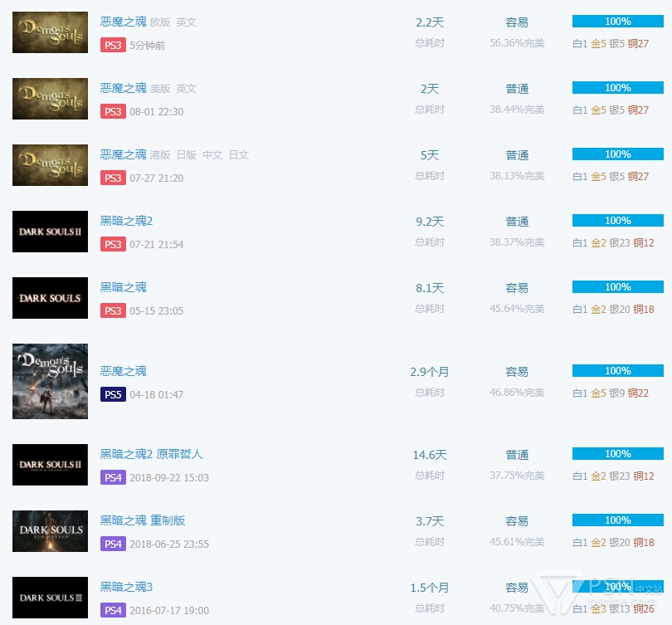The height and width of the screenshot is (625, 672).
Task: Open the 恶魔之魂 港版 game cover thumbnail
Action: pos(50,165)
